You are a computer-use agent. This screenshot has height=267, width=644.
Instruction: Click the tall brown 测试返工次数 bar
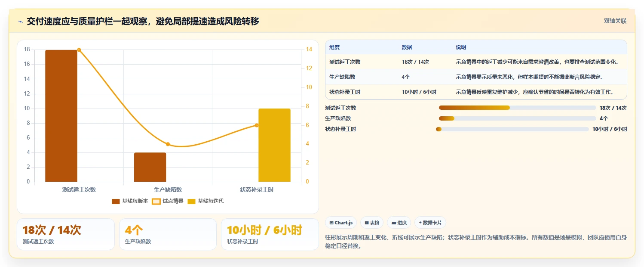tap(61, 116)
